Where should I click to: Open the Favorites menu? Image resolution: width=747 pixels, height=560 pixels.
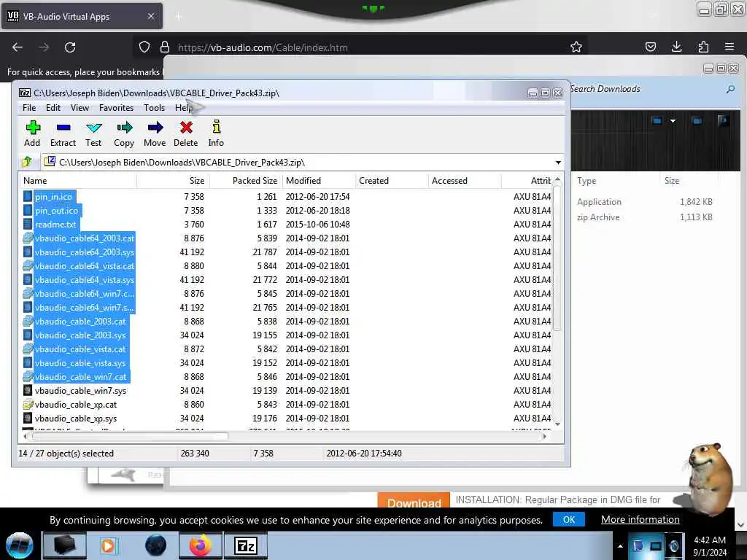(116, 108)
